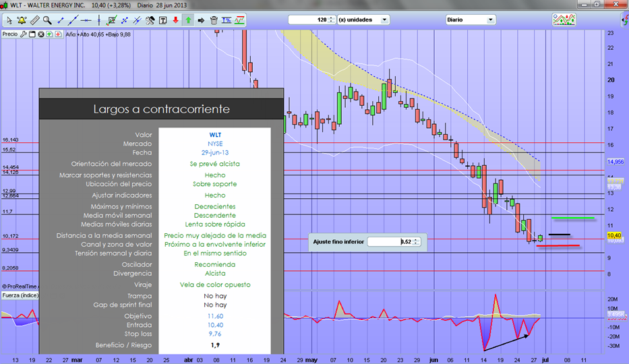Toggle the green up arrow marker
This screenshot has height=364, width=629.
(x=188, y=20)
